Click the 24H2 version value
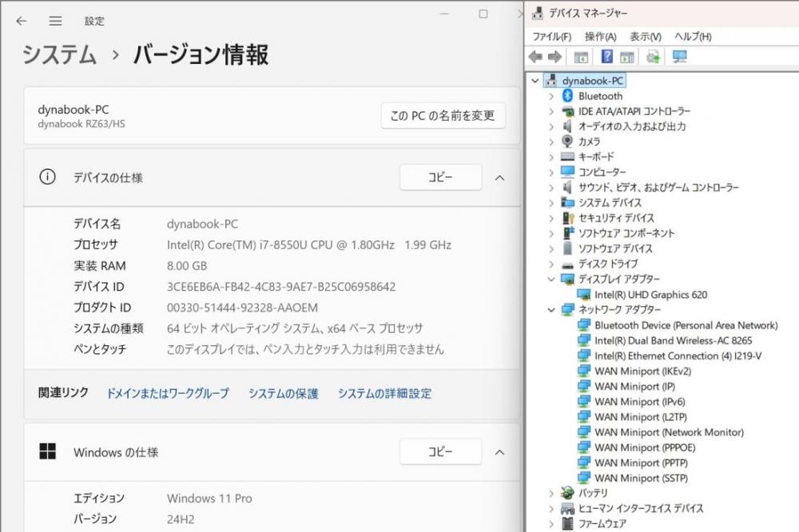The image size is (799, 532). coord(181,518)
